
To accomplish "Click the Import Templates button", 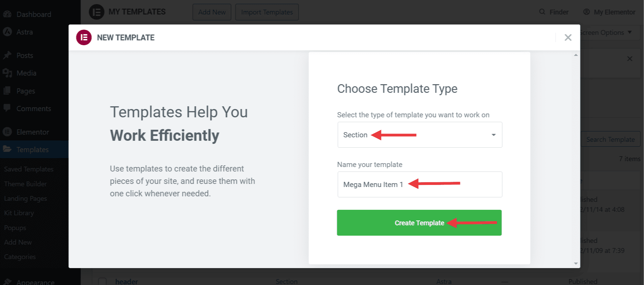I will (267, 12).
